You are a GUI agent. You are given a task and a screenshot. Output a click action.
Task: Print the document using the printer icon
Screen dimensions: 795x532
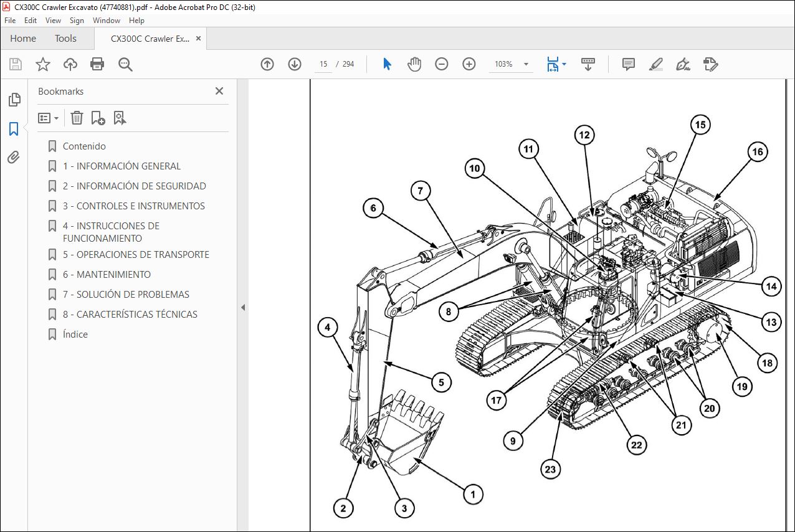point(97,64)
